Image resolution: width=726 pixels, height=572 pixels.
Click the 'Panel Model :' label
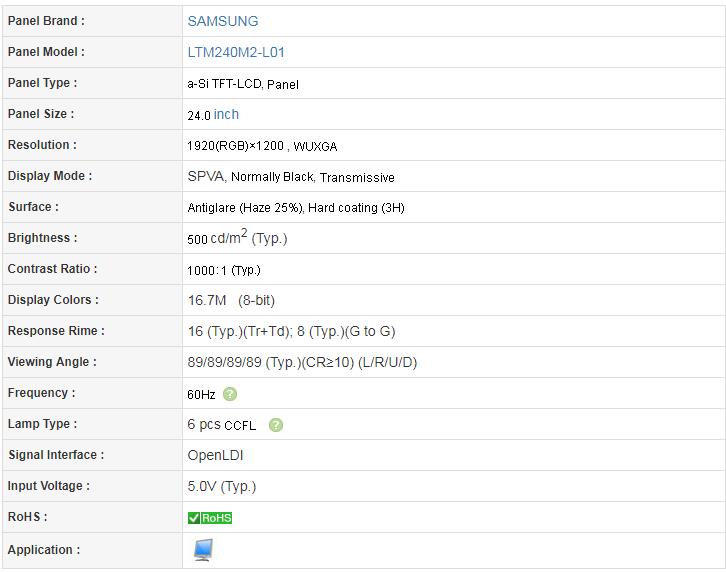click(46, 52)
